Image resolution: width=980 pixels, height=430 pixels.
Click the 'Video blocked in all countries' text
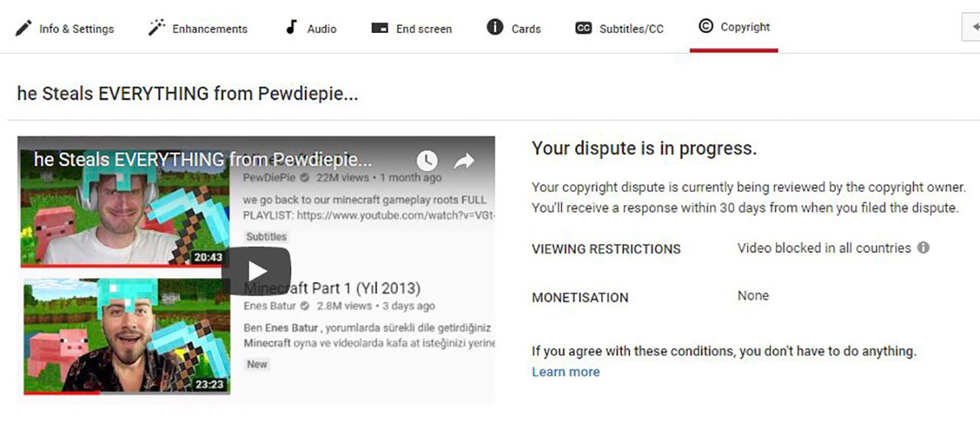pos(824,248)
